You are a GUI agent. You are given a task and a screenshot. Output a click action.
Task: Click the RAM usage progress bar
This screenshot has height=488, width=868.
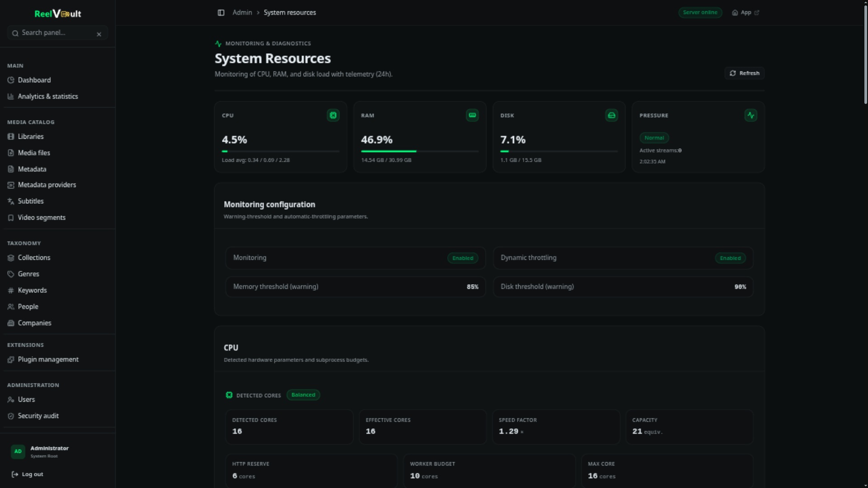pos(420,151)
